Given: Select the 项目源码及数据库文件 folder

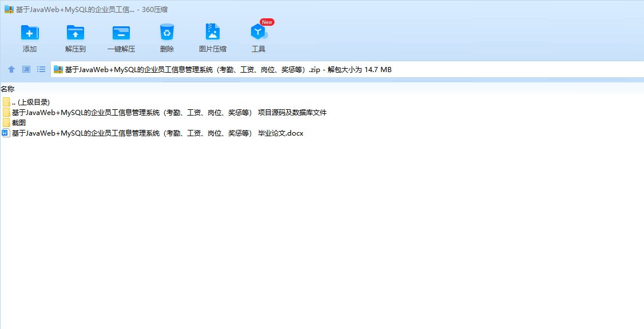Looking at the screenshot, I should (x=164, y=113).
